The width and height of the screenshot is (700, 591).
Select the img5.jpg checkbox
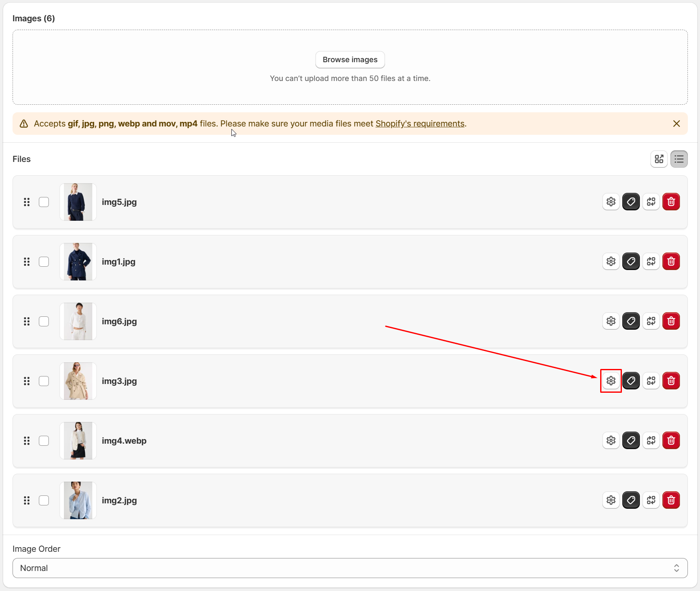44,202
